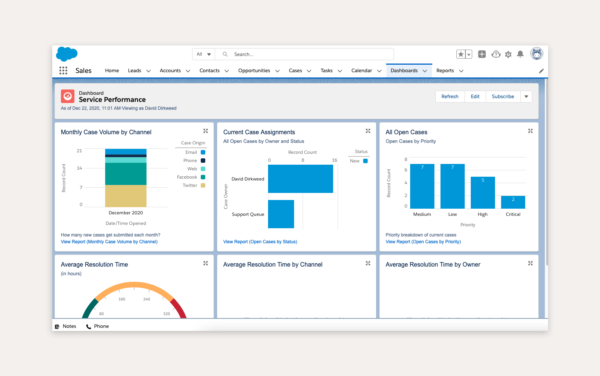Click the Salesforce cloud logo
This screenshot has height=376, width=600.
coord(67,54)
